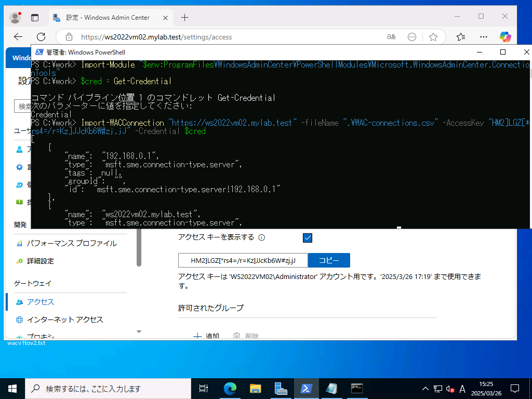Open a new browser tab
Viewport: 532px width, 399px height.
(x=184, y=18)
